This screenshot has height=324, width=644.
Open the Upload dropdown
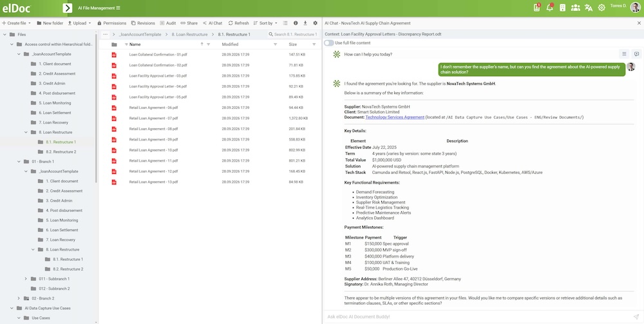[x=79, y=23]
